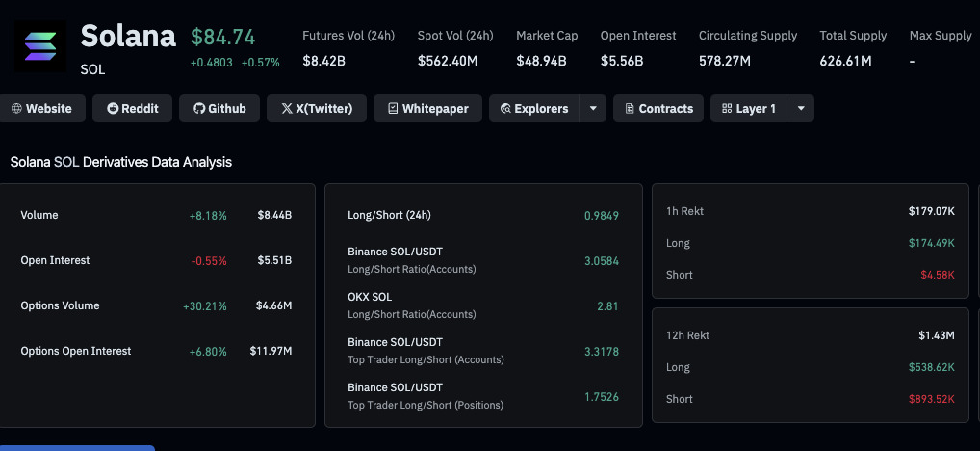Click the Open Interest change -0.55%
The width and height of the screenshot is (980, 451).
click(209, 261)
